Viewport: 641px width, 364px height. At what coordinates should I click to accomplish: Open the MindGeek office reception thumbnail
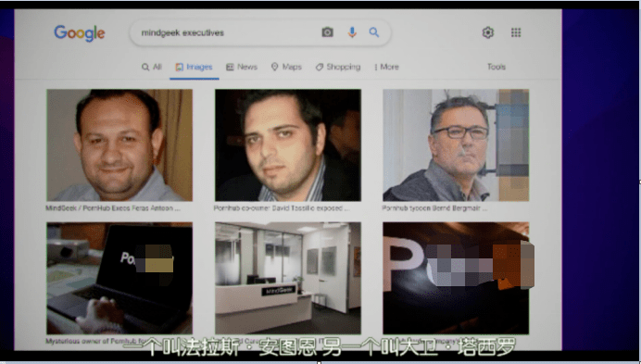point(288,278)
